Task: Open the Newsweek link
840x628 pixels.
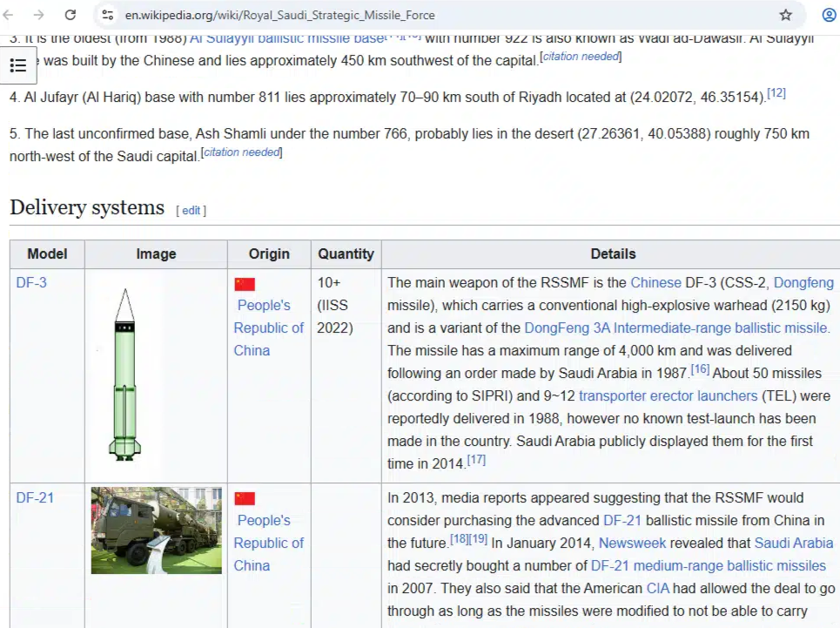Action: click(x=632, y=543)
